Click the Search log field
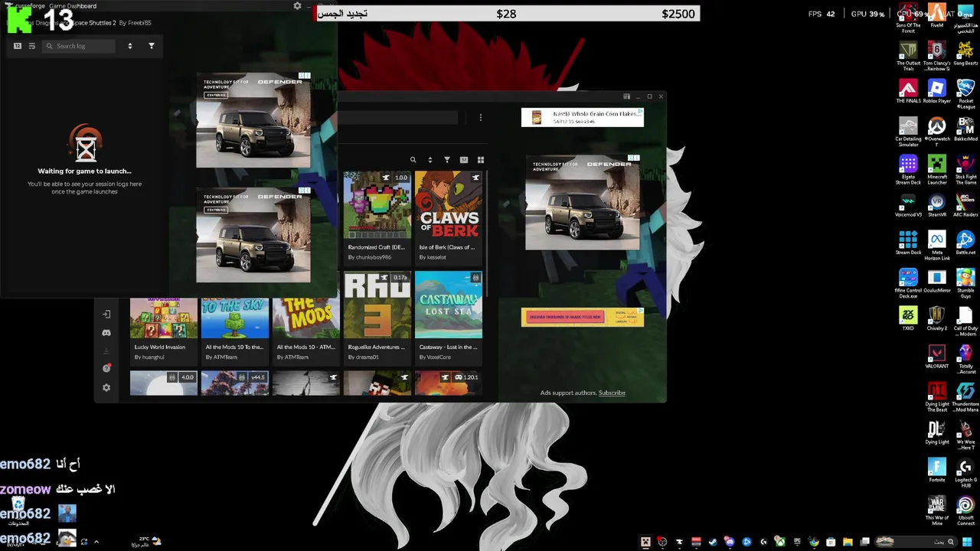Screen dimensions: 980x551 pyautogui.click(x=78, y=46)
